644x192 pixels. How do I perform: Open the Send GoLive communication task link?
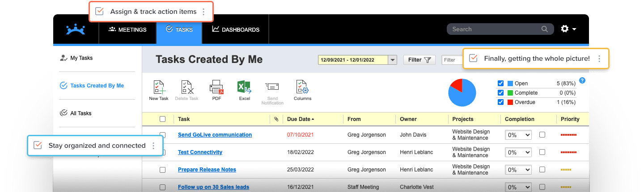[215, 135]
